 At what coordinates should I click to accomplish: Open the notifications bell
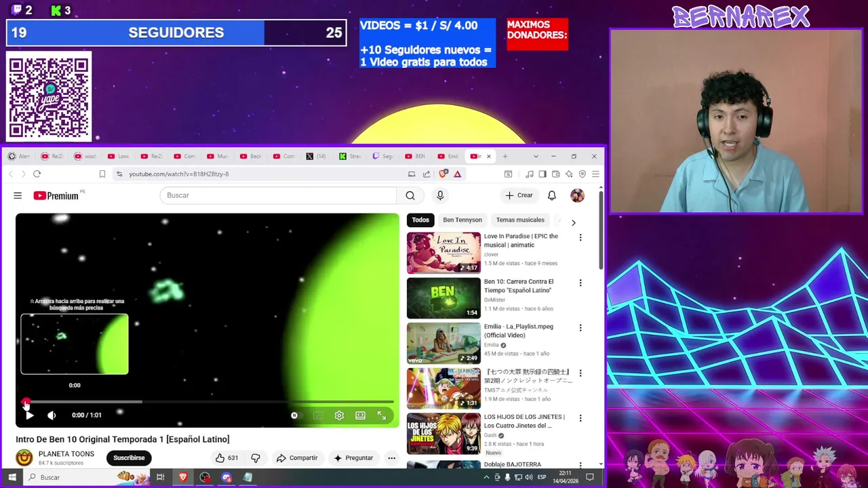552,195
